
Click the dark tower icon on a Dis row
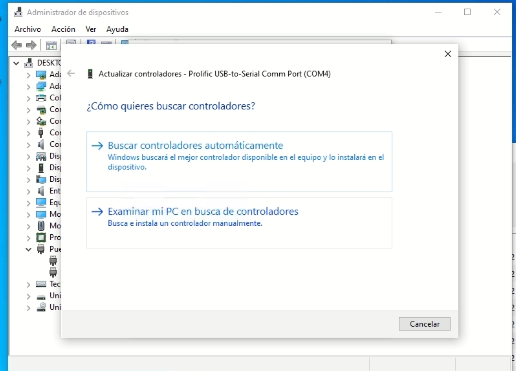[41, 168]
